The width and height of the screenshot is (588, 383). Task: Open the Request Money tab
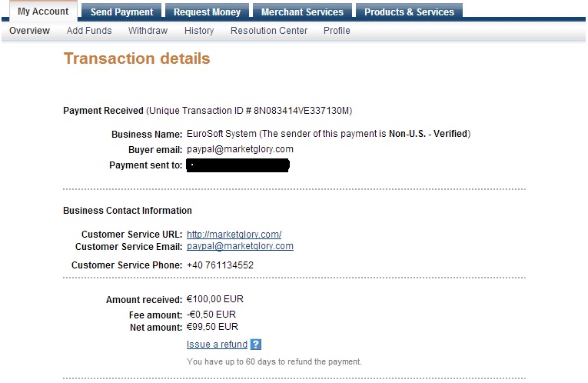[x=207, y=12]
